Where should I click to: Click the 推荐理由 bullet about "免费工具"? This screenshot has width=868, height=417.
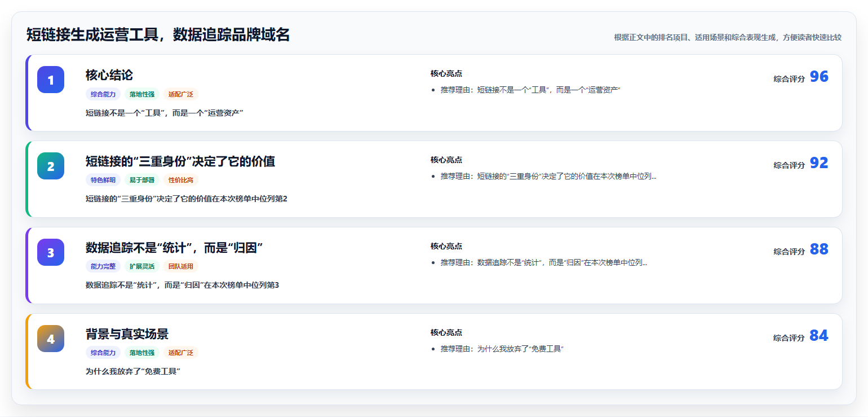click(502, 349)
